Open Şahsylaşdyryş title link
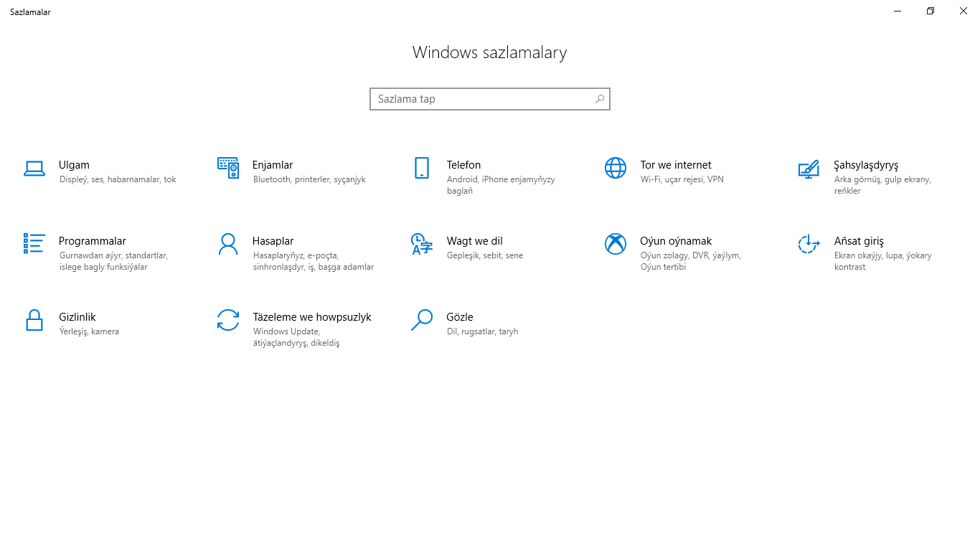980x551 pixels. pos(866,165)
